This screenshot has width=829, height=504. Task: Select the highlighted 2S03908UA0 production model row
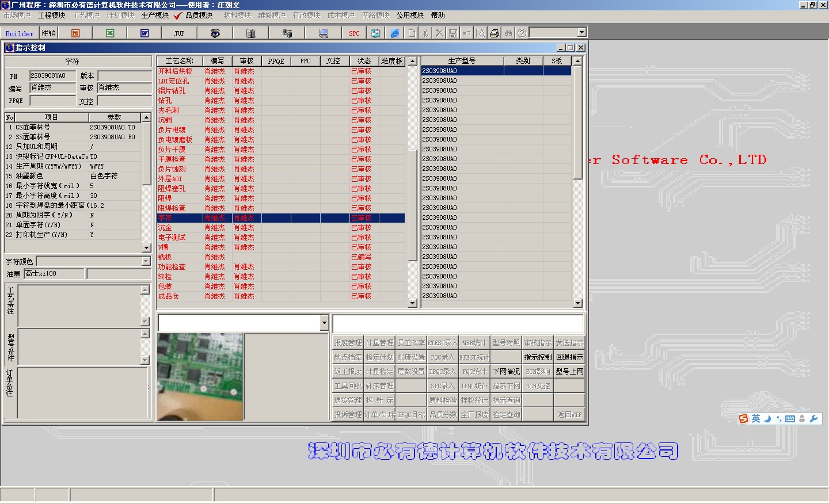496,71
